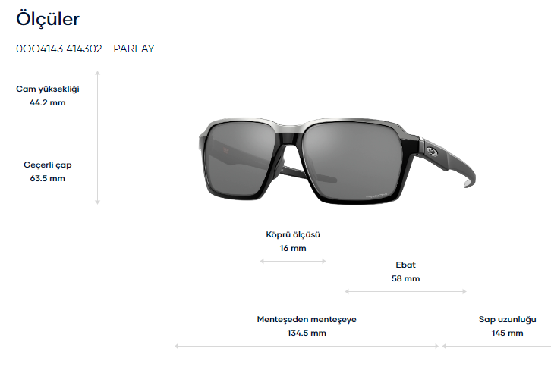Click the Ebat label

pos(405,265)
